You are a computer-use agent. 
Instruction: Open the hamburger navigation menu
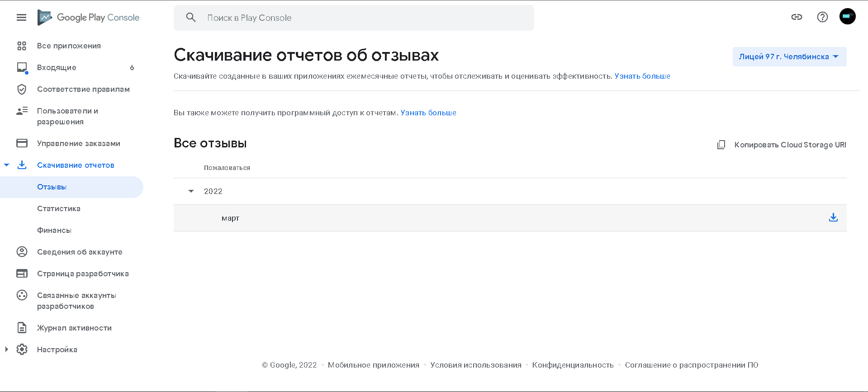21,18
